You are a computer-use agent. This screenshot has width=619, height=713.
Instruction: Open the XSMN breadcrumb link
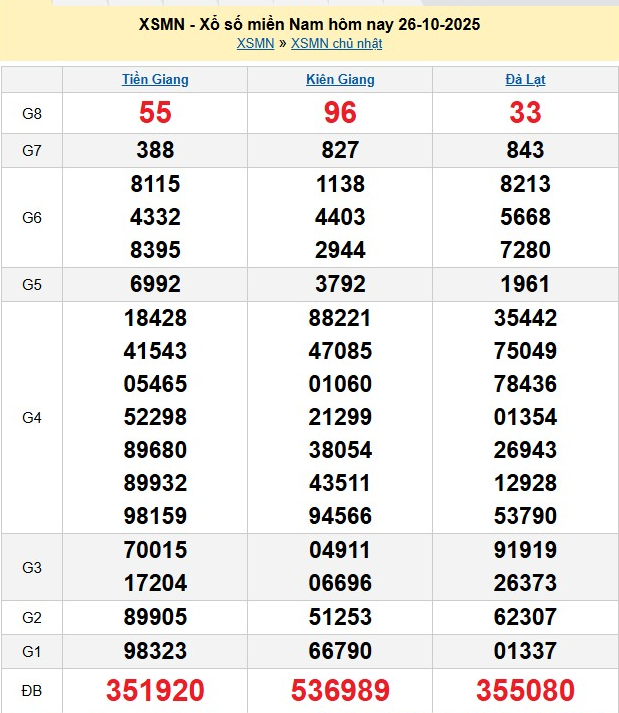(255, 43)
